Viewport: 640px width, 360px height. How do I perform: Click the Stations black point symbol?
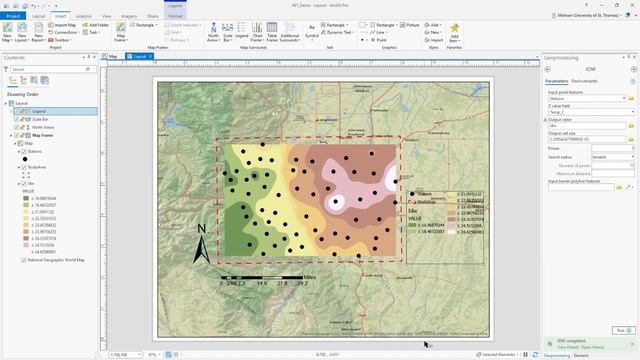[x=25, y=159]
